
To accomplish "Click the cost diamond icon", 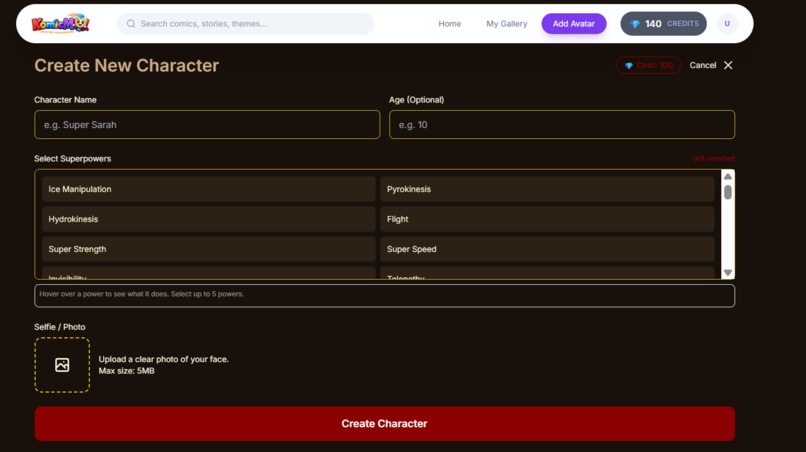I will pyautogui.click(x=629, y=66).
